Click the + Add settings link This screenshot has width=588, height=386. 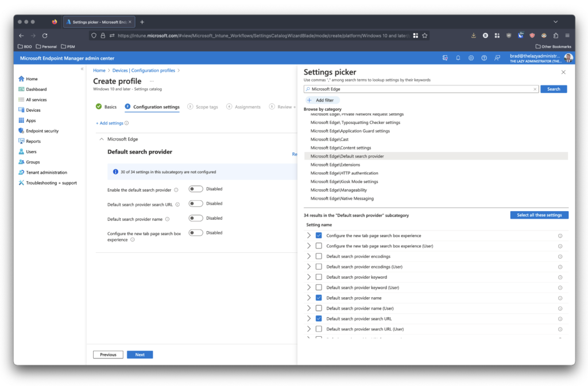pyautogui.click(x=110, y=123)
